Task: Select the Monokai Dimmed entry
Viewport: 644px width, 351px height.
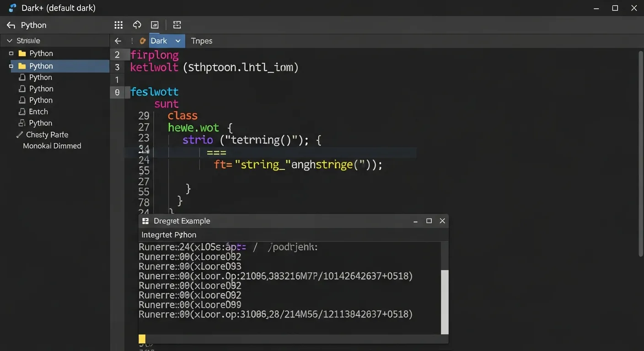Action: coord(51,146)
